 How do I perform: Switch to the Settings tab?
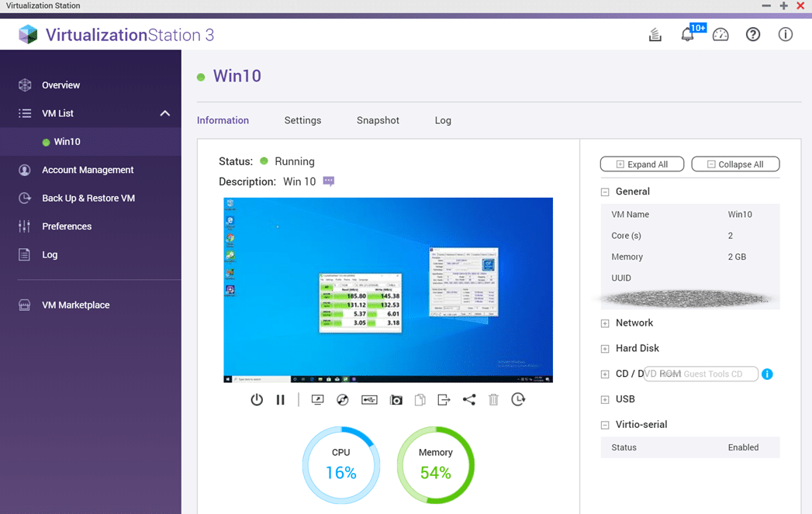302,120
